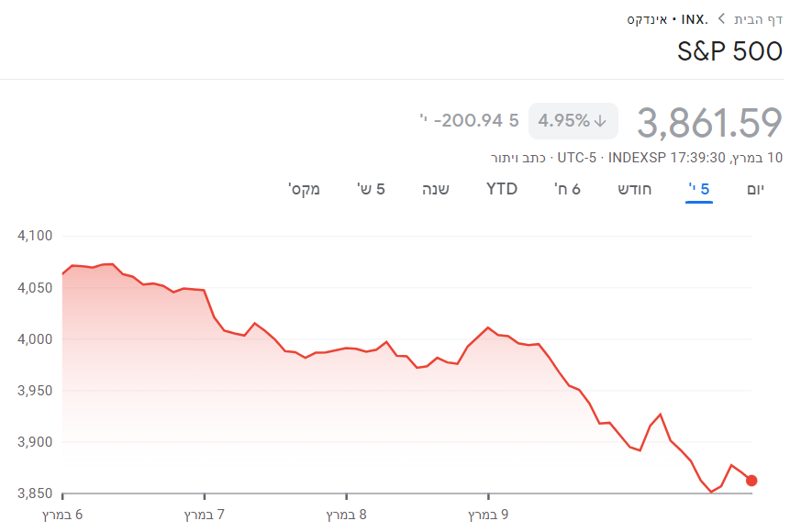790x532 pixels.
Task: Click the 9 במרץ date axis label
Action: (x=488, y=515)
